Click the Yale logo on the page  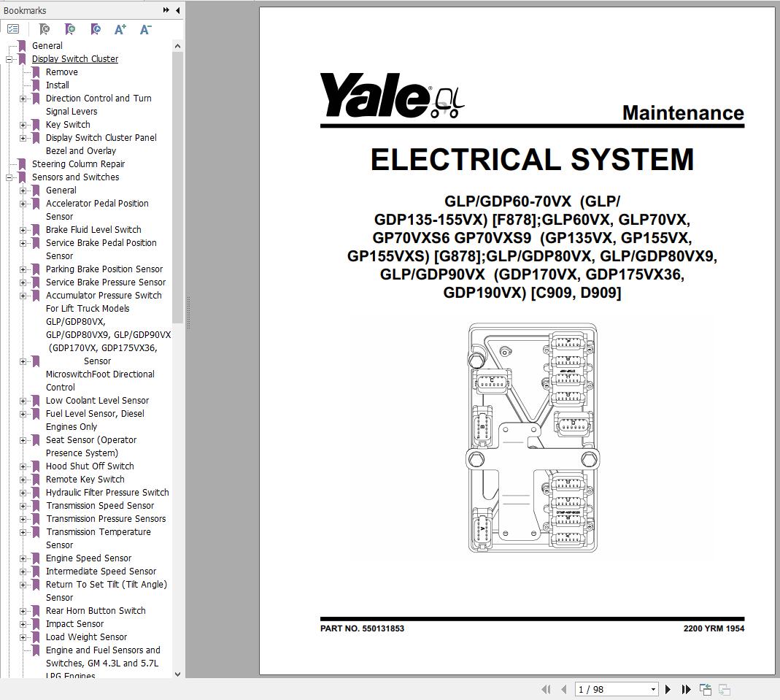(392, 95)
